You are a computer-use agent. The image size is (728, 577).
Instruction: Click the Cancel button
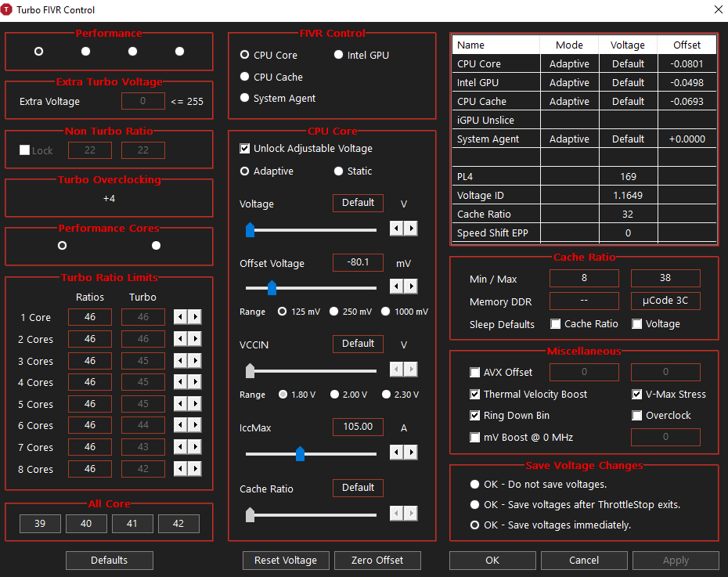pyautogui.click(x=584, y=561)
